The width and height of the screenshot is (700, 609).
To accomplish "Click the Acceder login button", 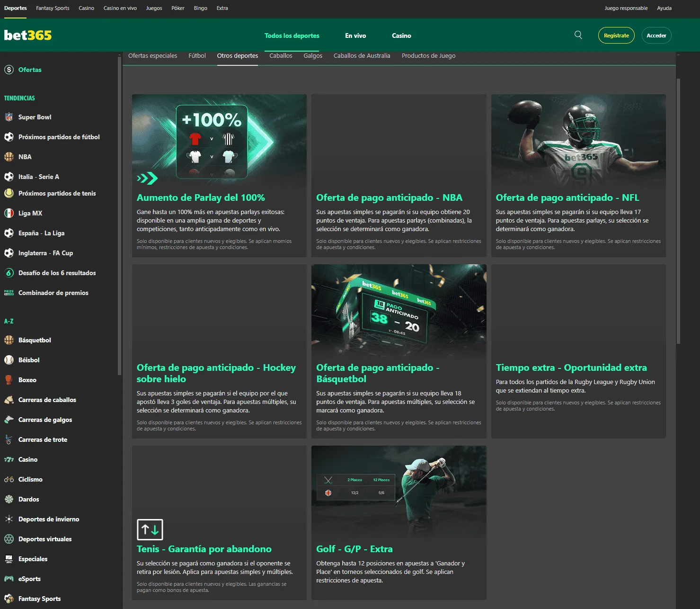I will coord(656,36).
